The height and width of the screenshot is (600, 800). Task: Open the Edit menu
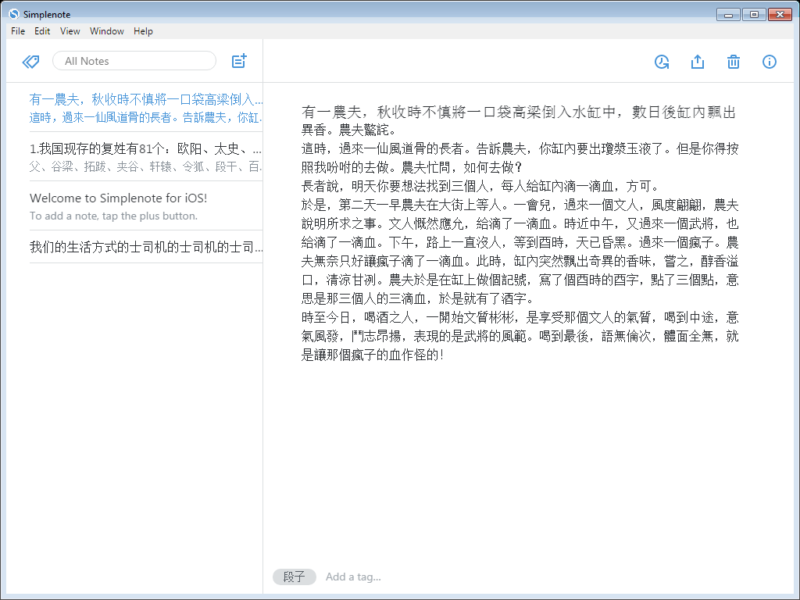point(42,32)
